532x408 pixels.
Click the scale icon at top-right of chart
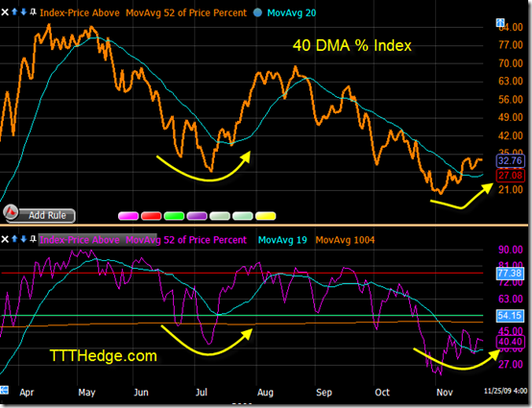(500, 23)
